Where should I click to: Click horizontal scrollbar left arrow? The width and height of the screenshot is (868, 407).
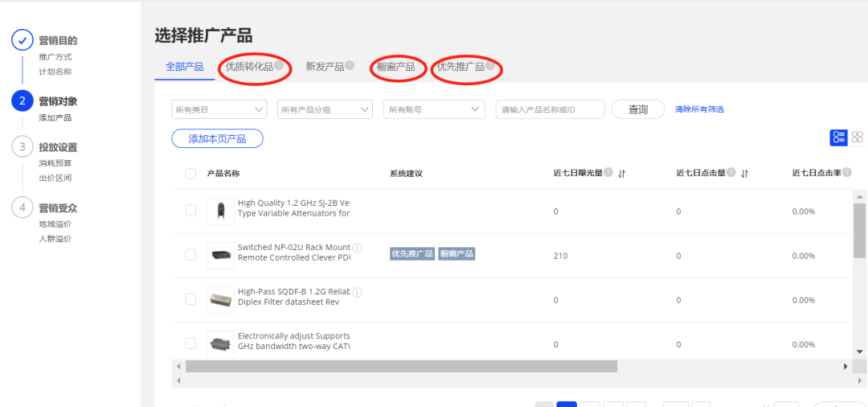[178, 366]
